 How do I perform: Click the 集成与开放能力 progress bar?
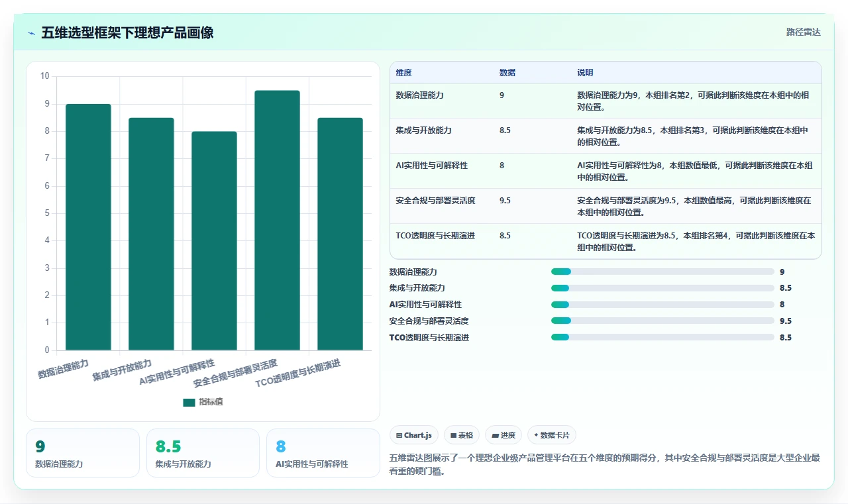(662, 288)
